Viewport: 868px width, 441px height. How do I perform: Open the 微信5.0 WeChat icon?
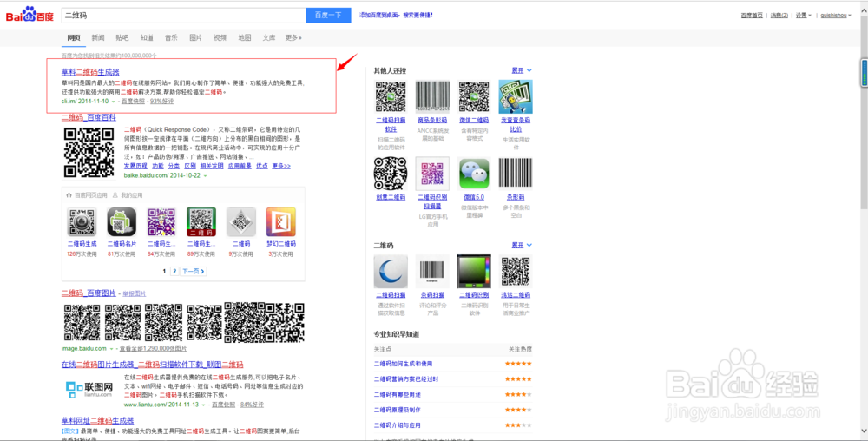coord(474,174)
